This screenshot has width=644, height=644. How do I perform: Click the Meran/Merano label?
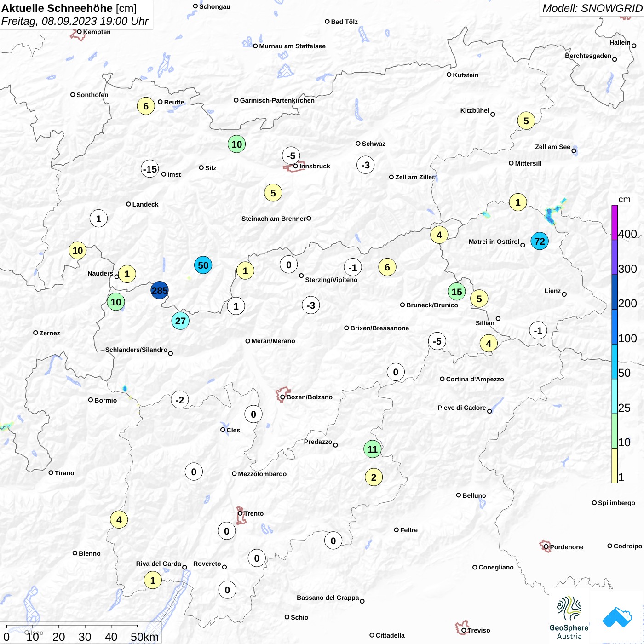click(x=273, y=341)
